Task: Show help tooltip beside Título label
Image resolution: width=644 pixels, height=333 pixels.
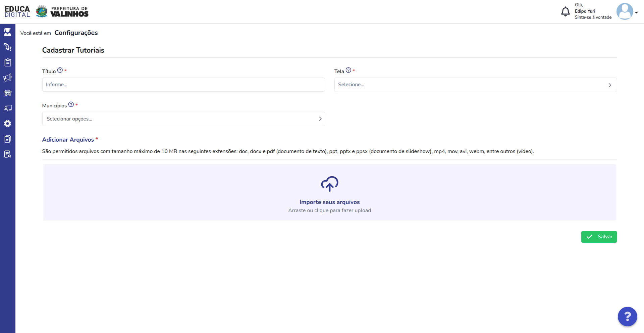Action: coord(60,70)
